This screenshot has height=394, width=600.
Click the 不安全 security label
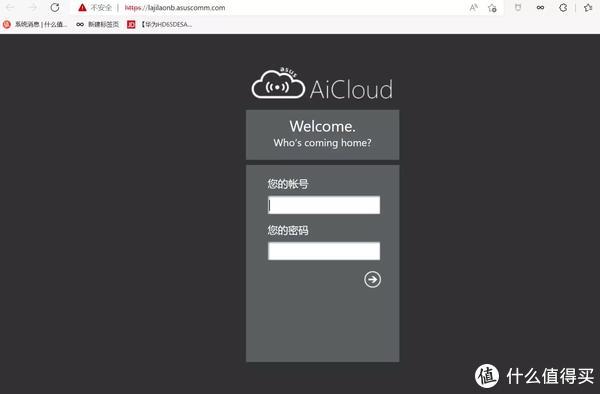(101, 8)
